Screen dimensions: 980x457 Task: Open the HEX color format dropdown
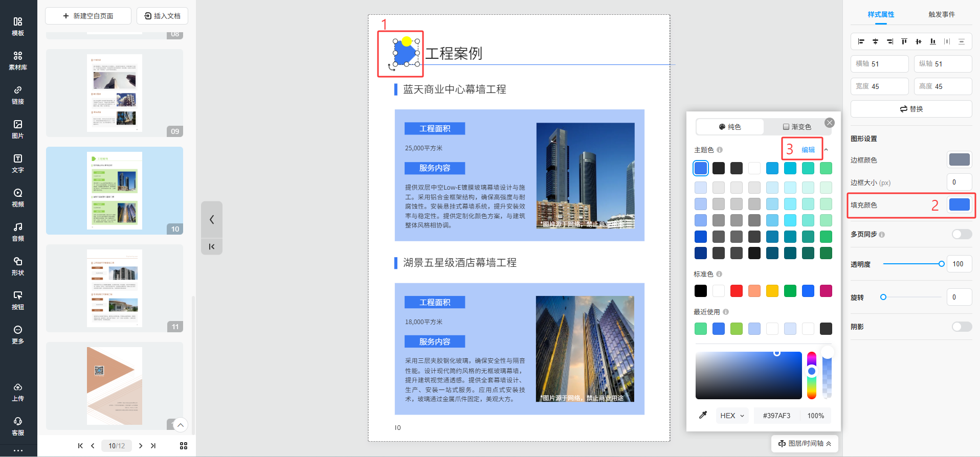click(x=732, y=416)
